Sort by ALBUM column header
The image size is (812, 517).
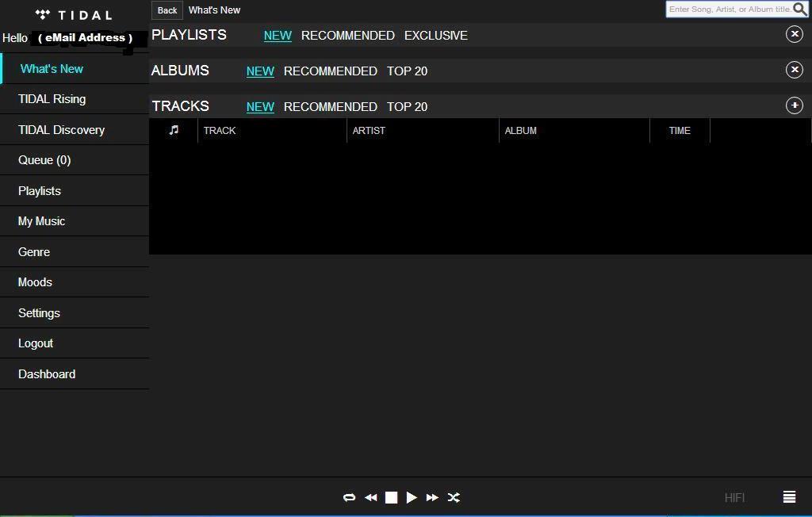[x=520, y=131]
